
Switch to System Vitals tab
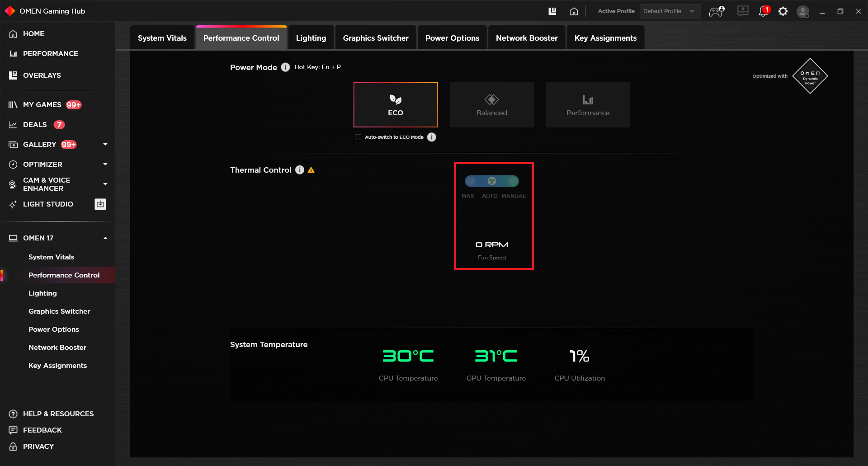[x=162, y=38]
